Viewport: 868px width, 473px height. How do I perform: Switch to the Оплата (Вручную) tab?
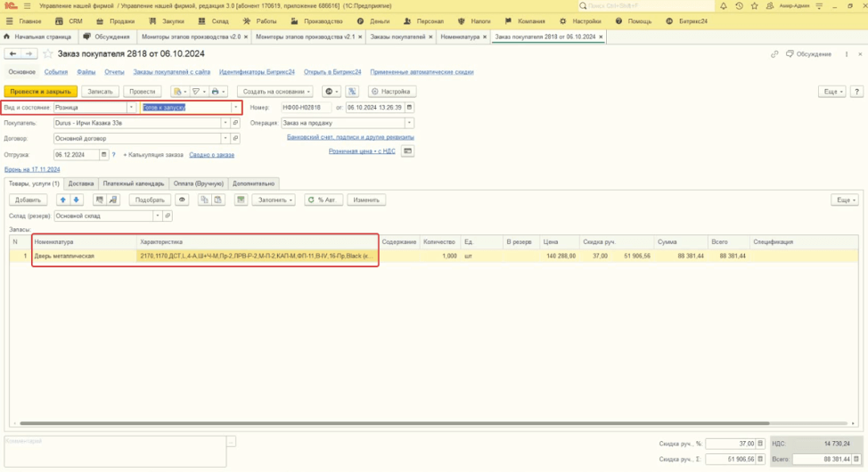tap(198, 183)
